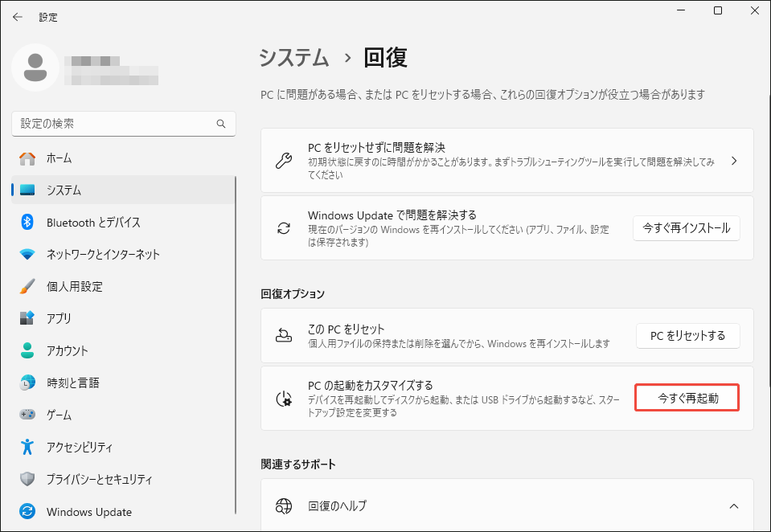Image resolution: width=771 pixels, height=532 pixels.
Task: Click the refresh icon beside Windows Update で問題を解決する
Action: [x=284, y=228]
